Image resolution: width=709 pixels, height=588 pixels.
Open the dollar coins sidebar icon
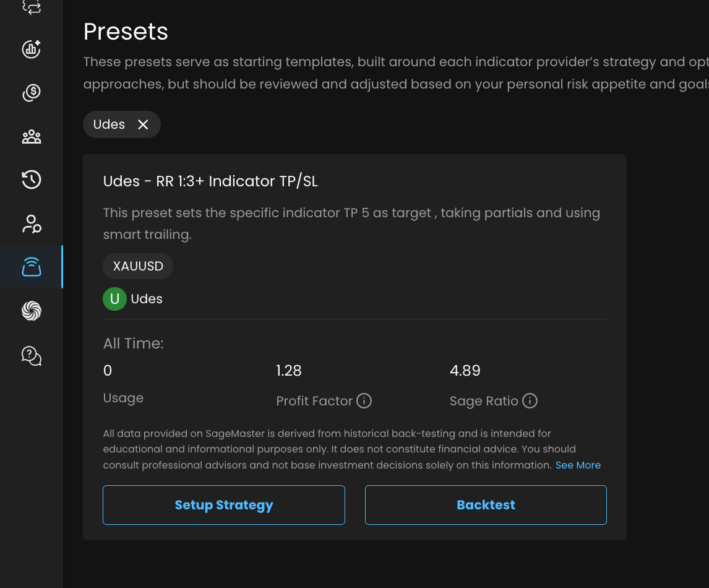click(32, 93)
